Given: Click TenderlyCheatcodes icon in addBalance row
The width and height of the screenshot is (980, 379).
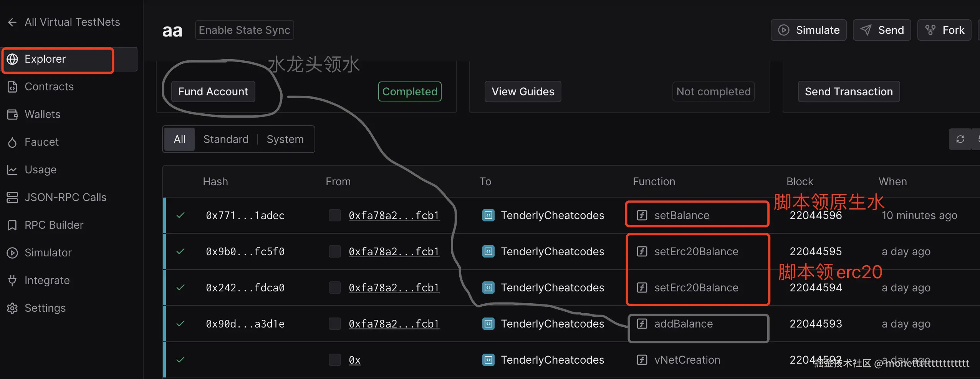Looking at the screenshot, I should 488,324.
